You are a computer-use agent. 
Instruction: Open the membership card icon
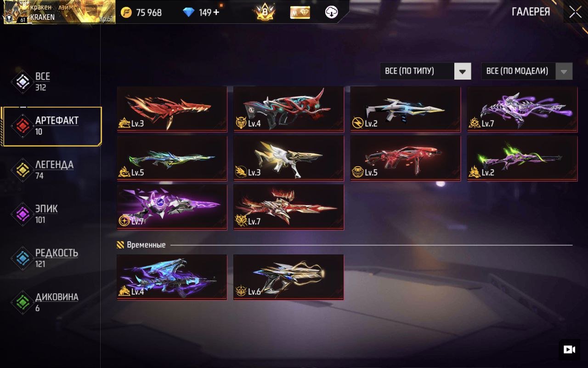[x=300, y=12]
